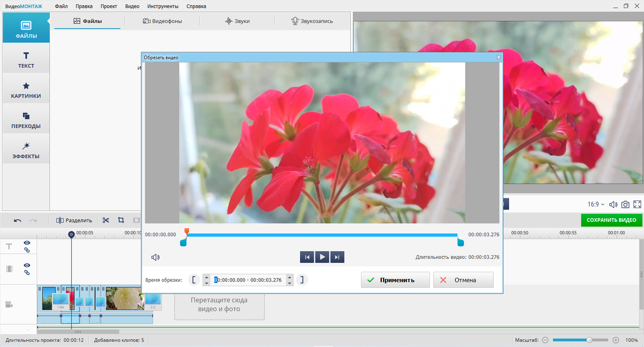This screenshot has width=644, height=347.
Task: Close the Обрезать видео dialog
Action: (x=499, y=57)
